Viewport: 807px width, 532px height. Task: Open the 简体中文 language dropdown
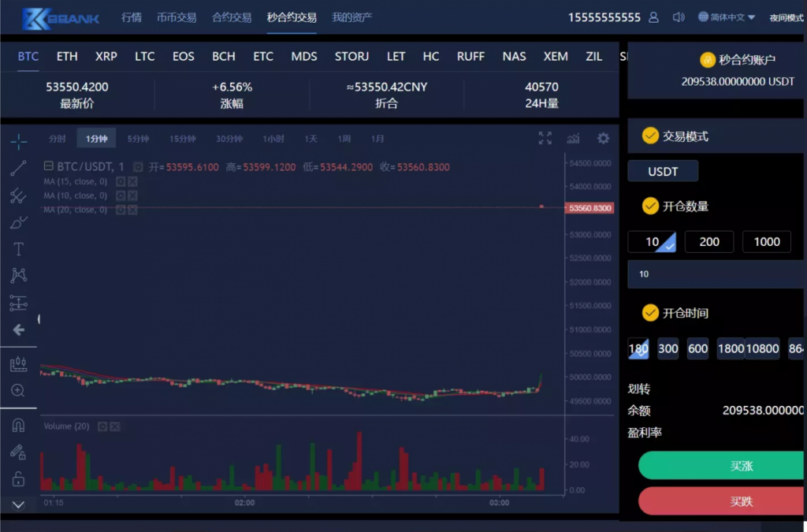(727, 17)
